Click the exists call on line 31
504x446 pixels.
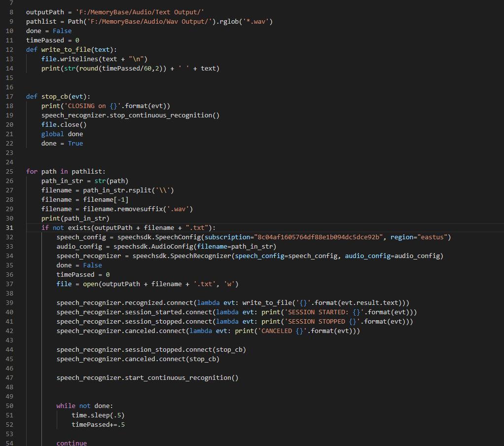pyautogui.click(x=79, y=227)
